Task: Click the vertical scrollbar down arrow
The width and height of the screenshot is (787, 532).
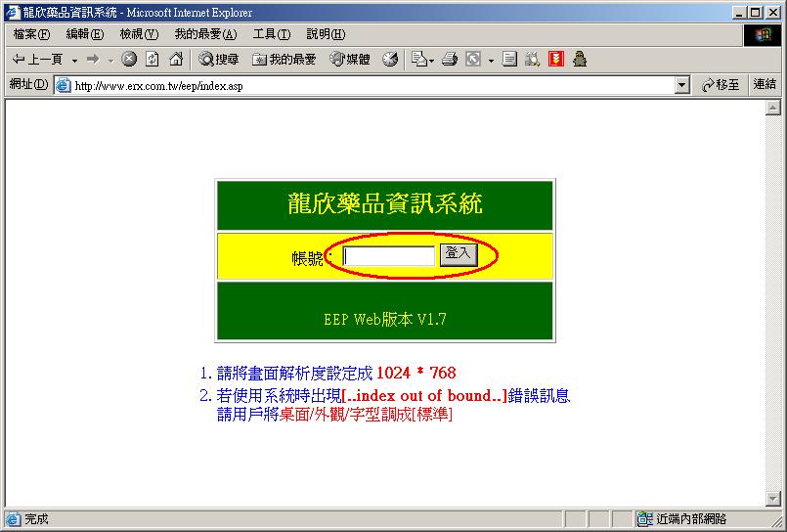Action: 773,498
